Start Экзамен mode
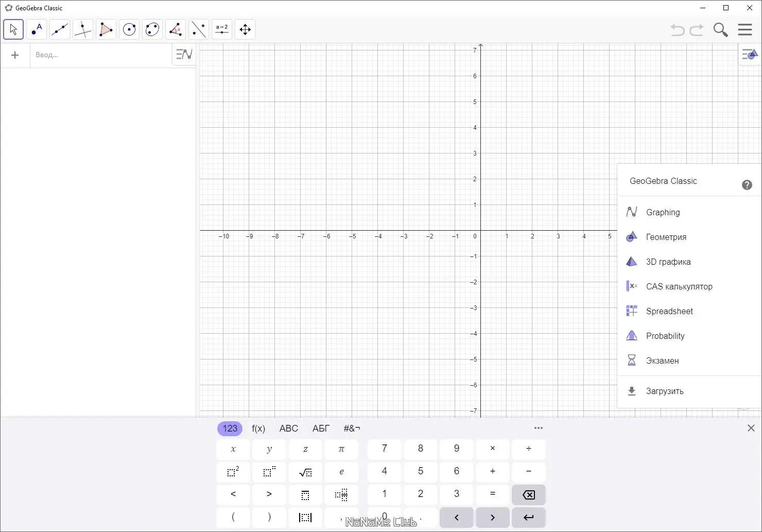This screenshot has width=762, height=532. [x=689, y=361]
